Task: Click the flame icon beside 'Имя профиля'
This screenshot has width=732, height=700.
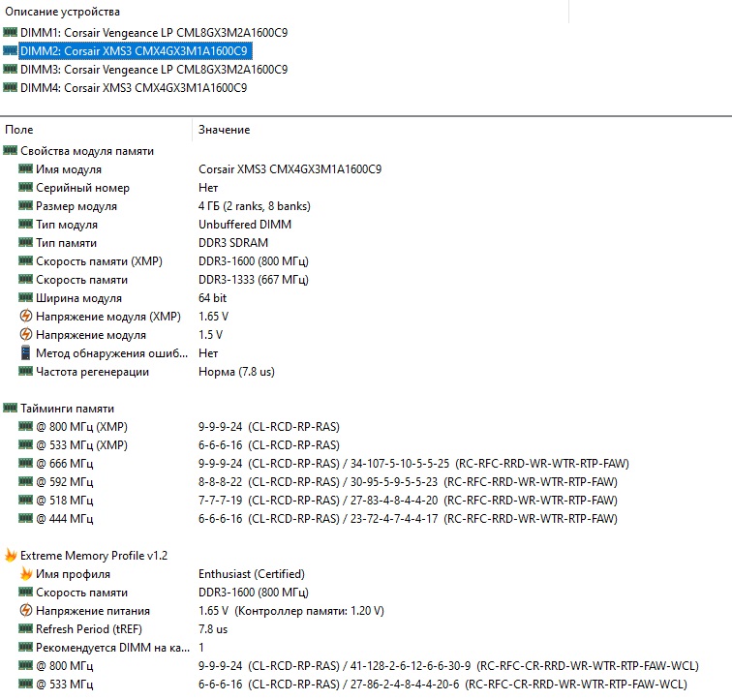Action: click(26, 573)
